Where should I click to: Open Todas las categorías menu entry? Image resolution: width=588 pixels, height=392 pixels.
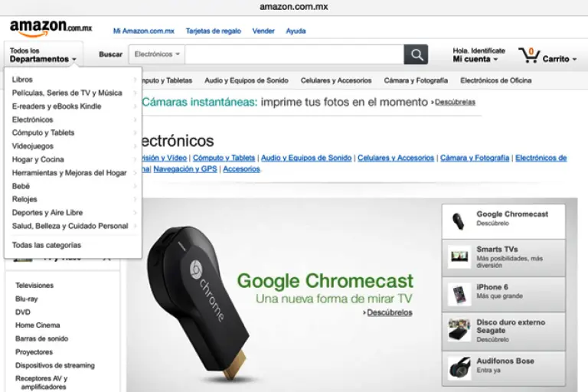(47, 245)
